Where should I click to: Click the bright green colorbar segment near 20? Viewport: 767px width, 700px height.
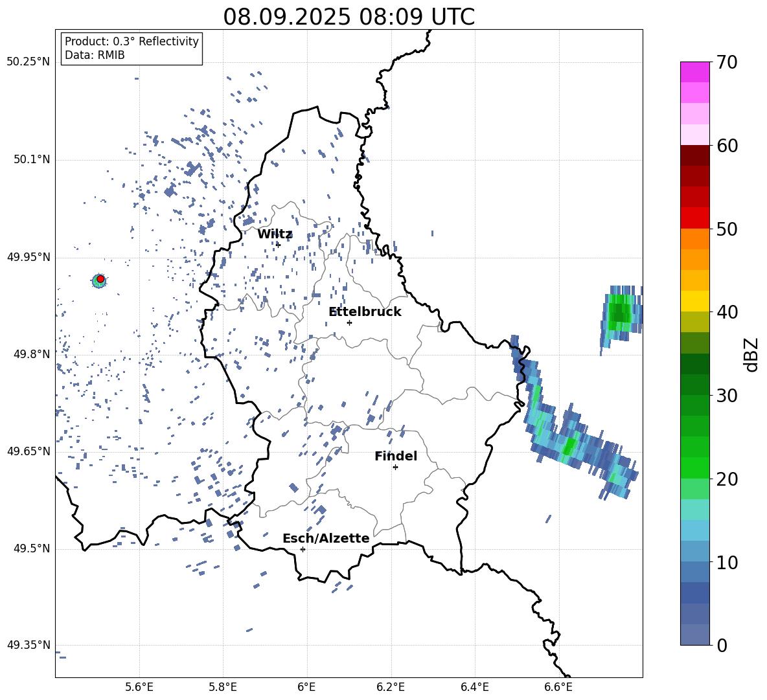click(695, 468)
